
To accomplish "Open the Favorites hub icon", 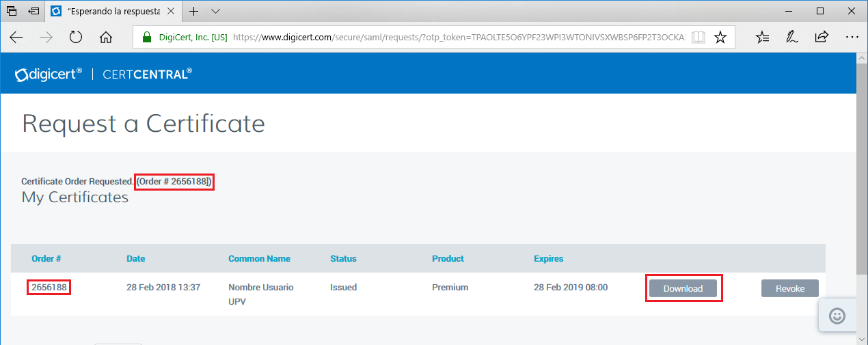I will pos(763,38).
